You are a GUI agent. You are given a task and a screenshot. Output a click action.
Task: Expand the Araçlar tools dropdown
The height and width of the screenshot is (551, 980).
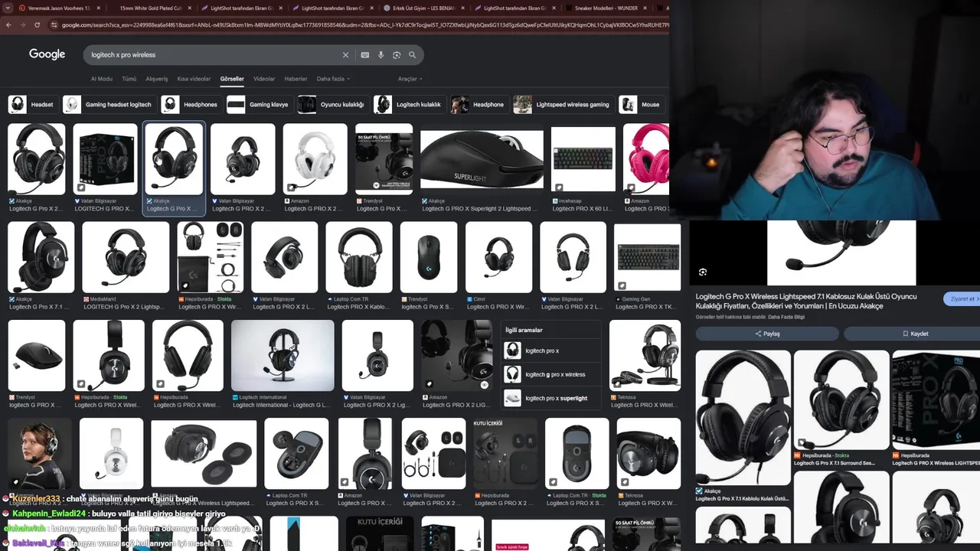pyautogui.click(x=410, y=79)
